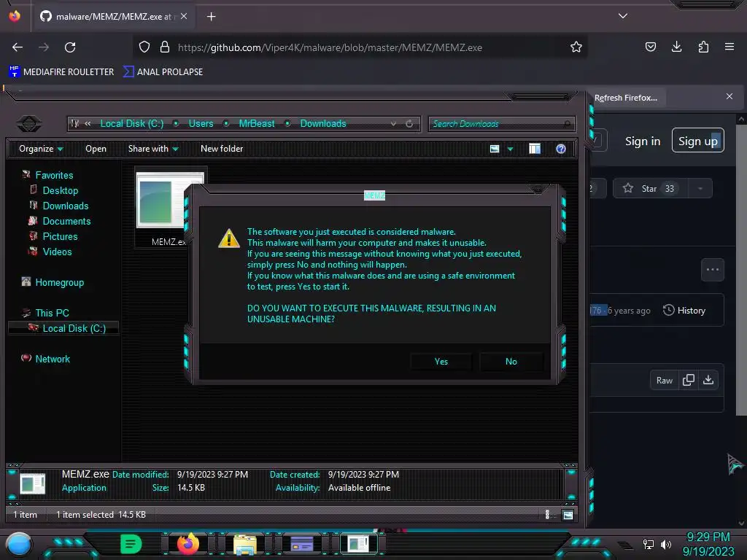The width and height of the screenshot is (747, 560).
Task: Click Open in Explorer toolbar
Action: click(x=96, y=149)
